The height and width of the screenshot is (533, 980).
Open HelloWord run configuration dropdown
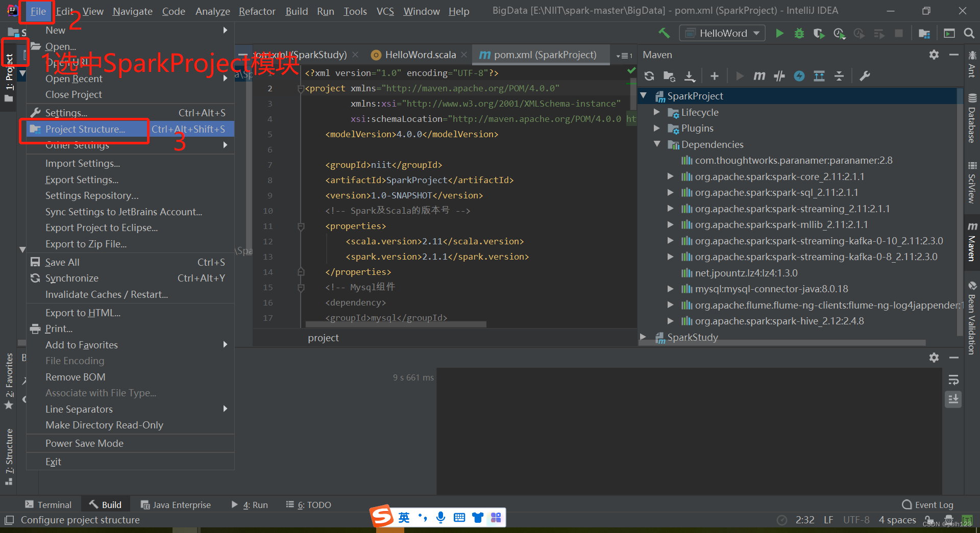[722, 33]
